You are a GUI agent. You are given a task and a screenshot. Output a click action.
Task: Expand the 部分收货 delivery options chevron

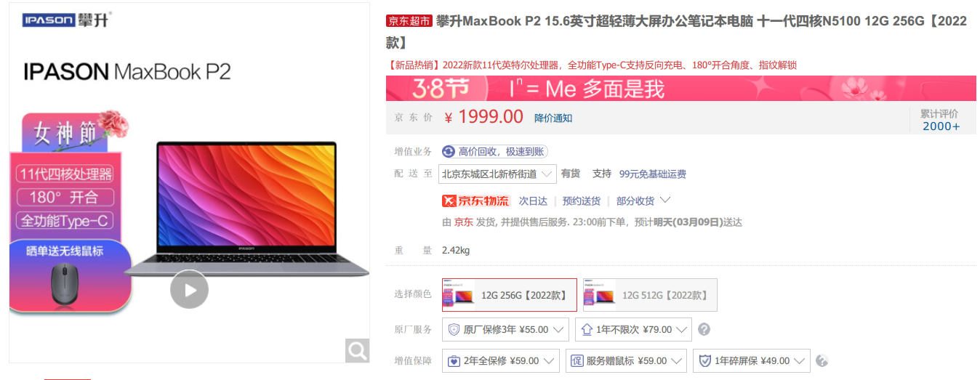tap(664, 200)
